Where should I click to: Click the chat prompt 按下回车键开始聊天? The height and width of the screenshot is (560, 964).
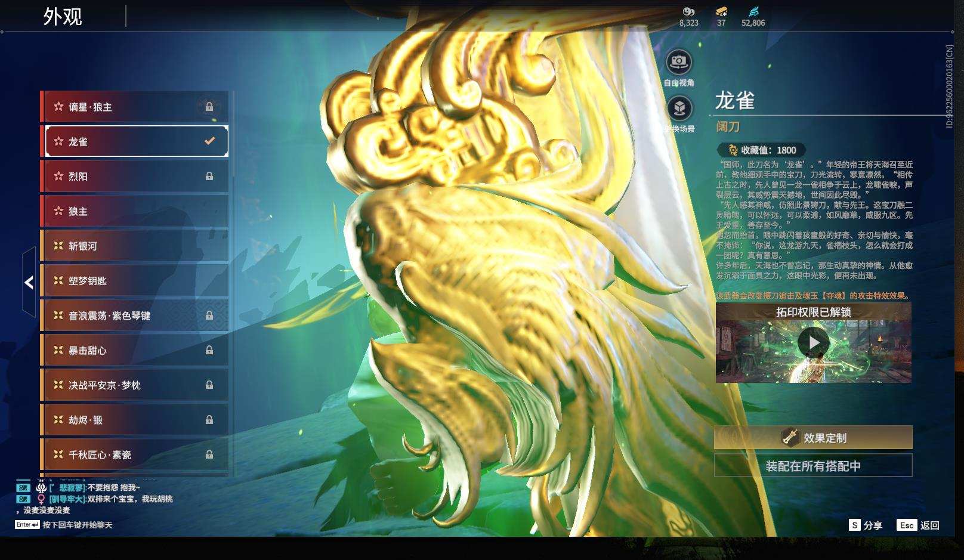(x=78, y=525)
